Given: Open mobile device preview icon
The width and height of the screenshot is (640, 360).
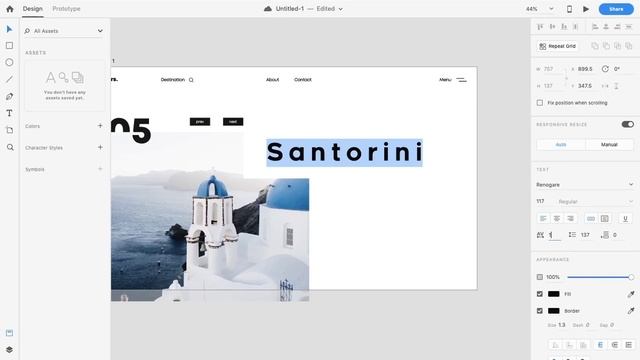Looking at the screenshot, I should coord(569,9).
